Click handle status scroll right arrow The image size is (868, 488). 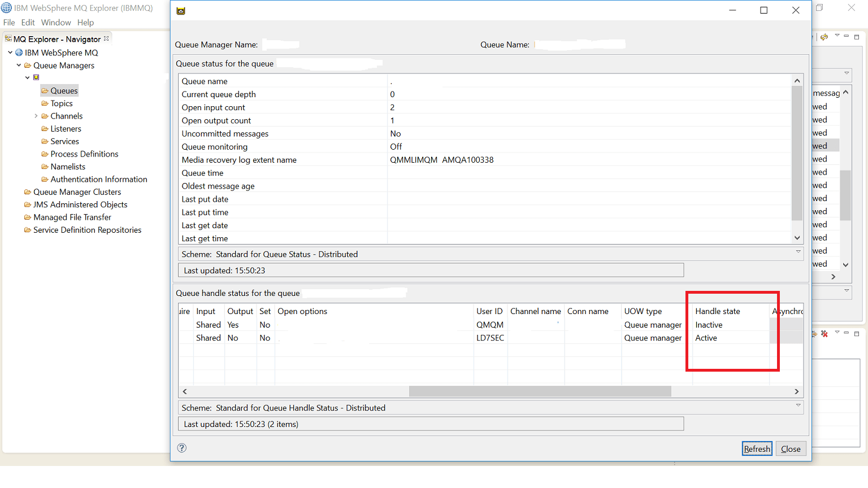[x=797, y=391]
